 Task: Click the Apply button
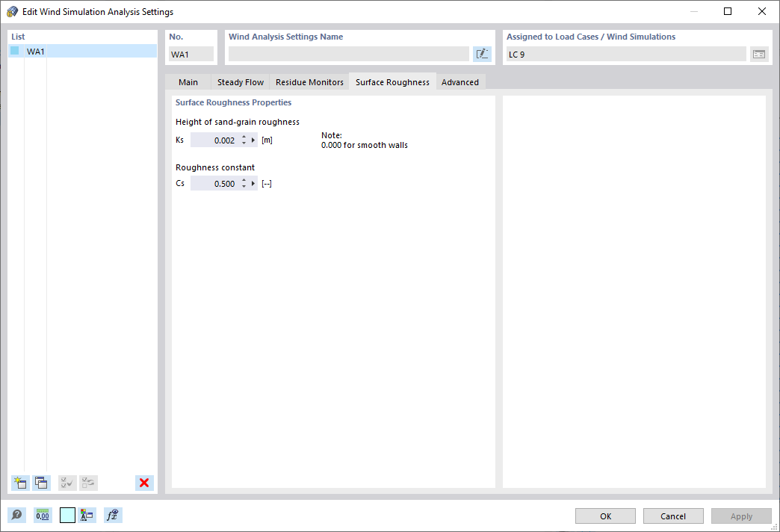pyautogui.click(x=741, y=516)
